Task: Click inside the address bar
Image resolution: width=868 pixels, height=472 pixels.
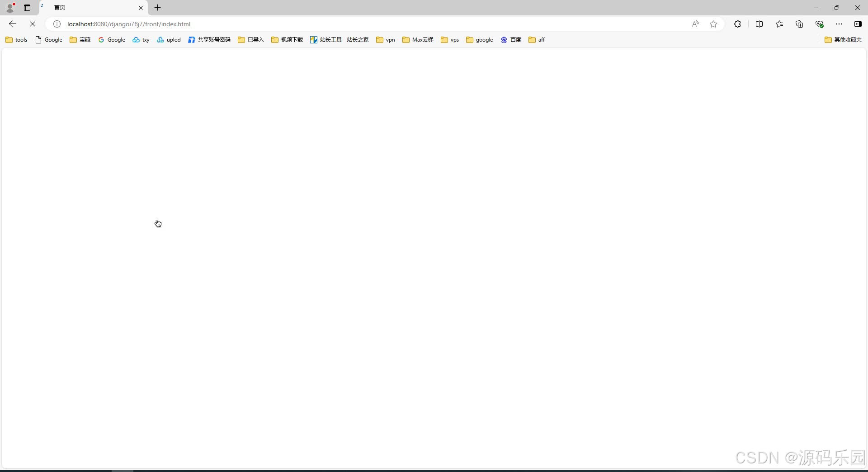Action: pos(316,24)
